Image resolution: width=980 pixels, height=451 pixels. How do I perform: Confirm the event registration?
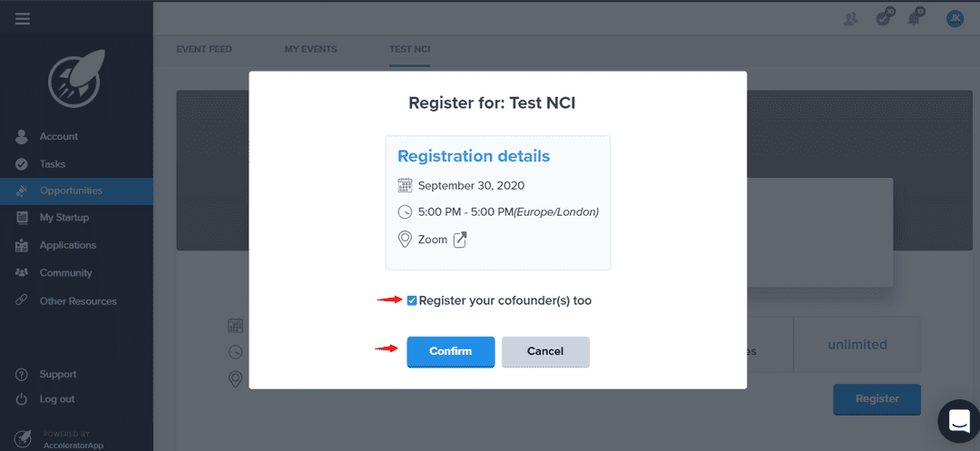(x=451, y=351)
